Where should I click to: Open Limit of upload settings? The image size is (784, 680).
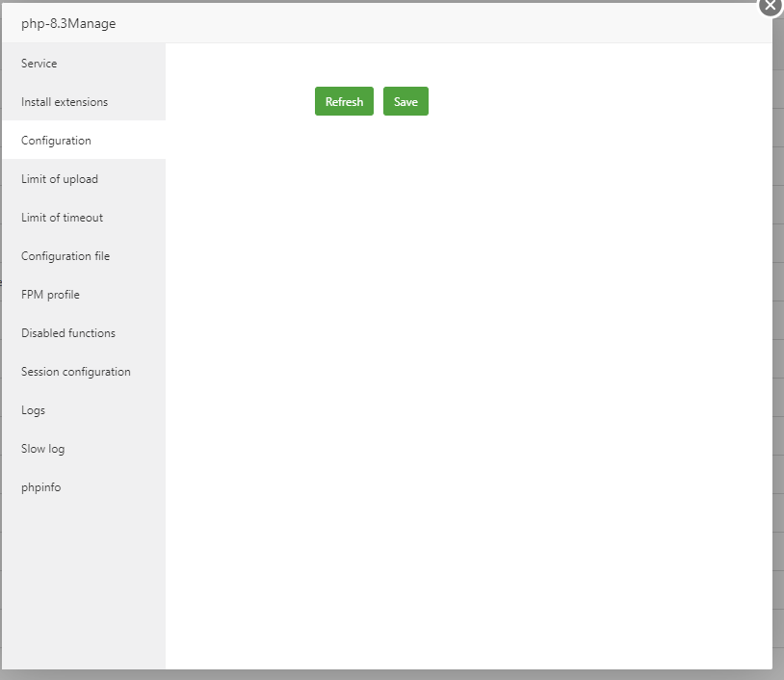pos(84,179)
